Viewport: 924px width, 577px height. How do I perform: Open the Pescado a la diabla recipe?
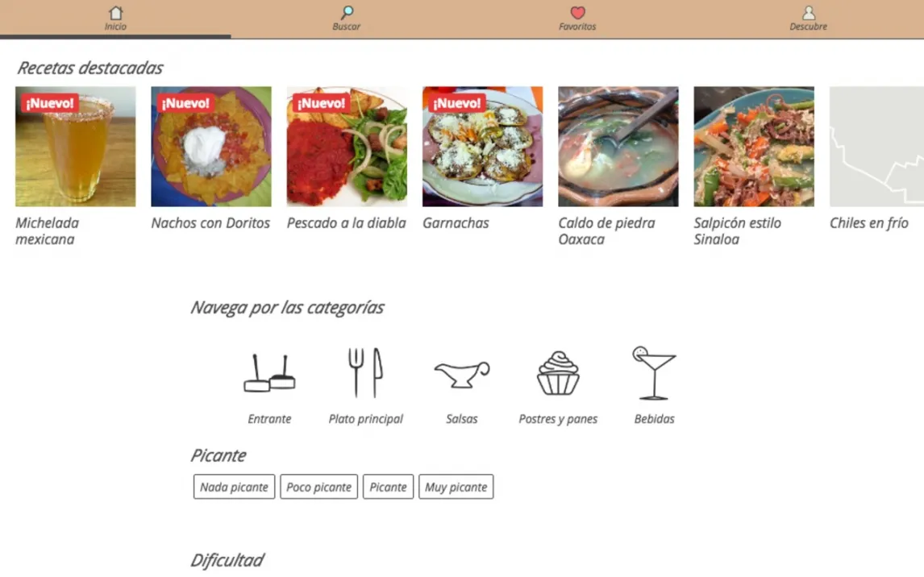[347, 147]
